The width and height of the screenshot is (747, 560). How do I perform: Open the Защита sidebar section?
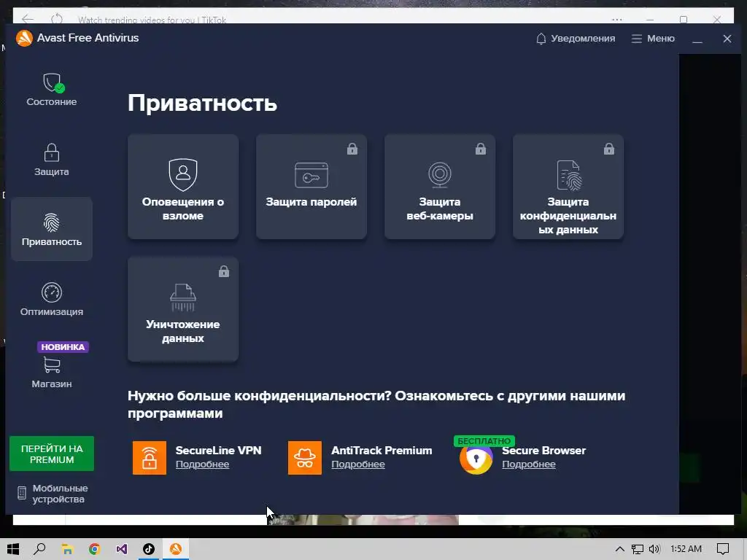(52, 160)
